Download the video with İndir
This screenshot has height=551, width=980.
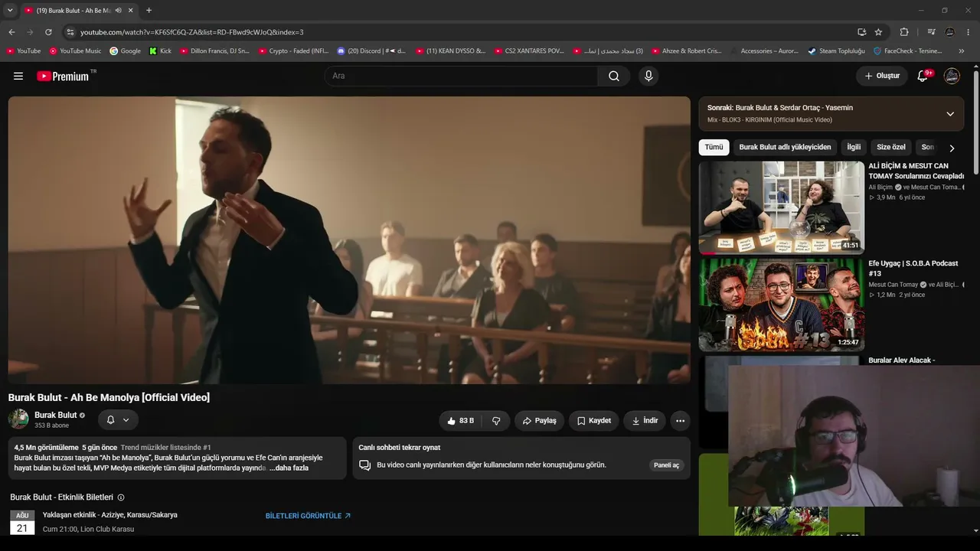pyautogui.click(x=645, y=421)
